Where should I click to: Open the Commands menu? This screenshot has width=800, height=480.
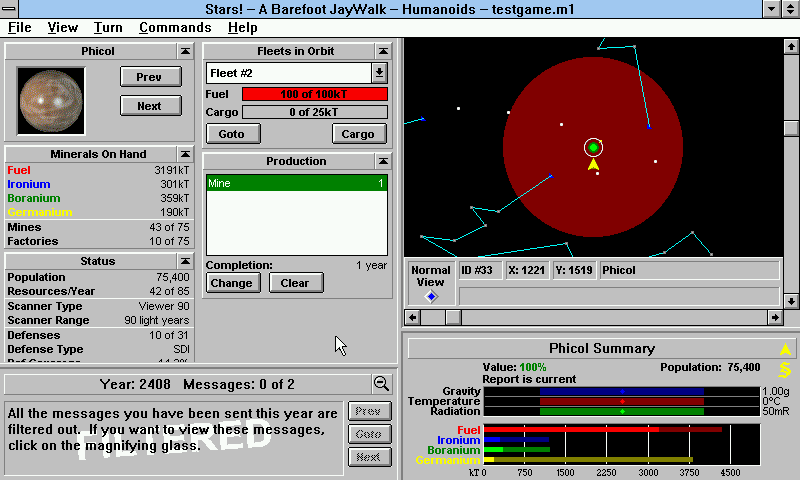tap(175, 27)
